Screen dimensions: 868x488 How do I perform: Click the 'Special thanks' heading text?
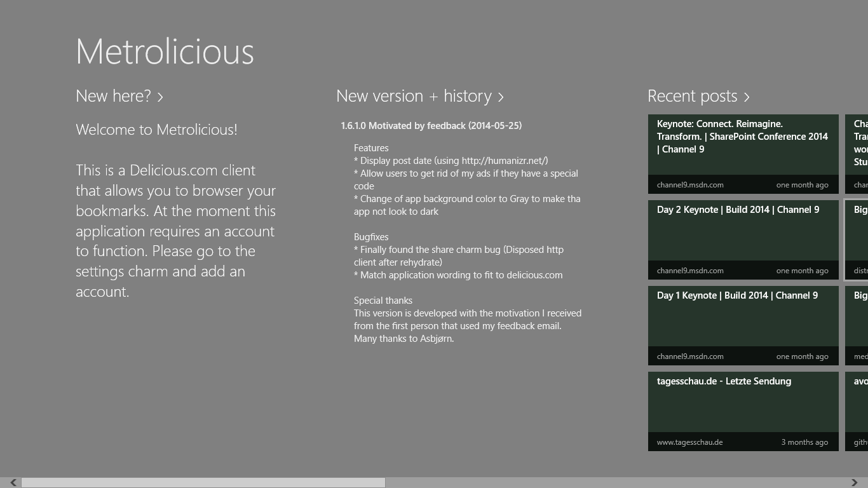click(x=383, y=301)
